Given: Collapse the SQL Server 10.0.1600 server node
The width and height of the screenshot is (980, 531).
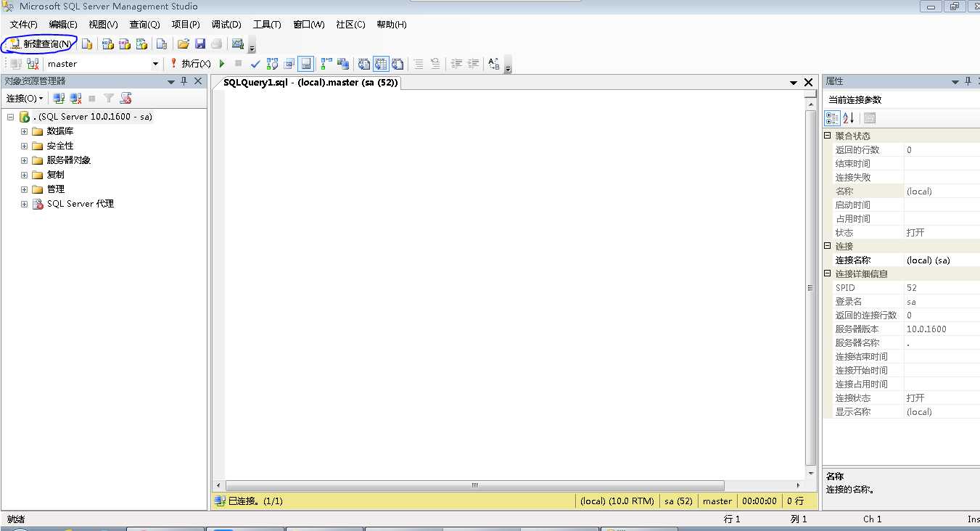Looking at the screenshot, I should point(11,117).
